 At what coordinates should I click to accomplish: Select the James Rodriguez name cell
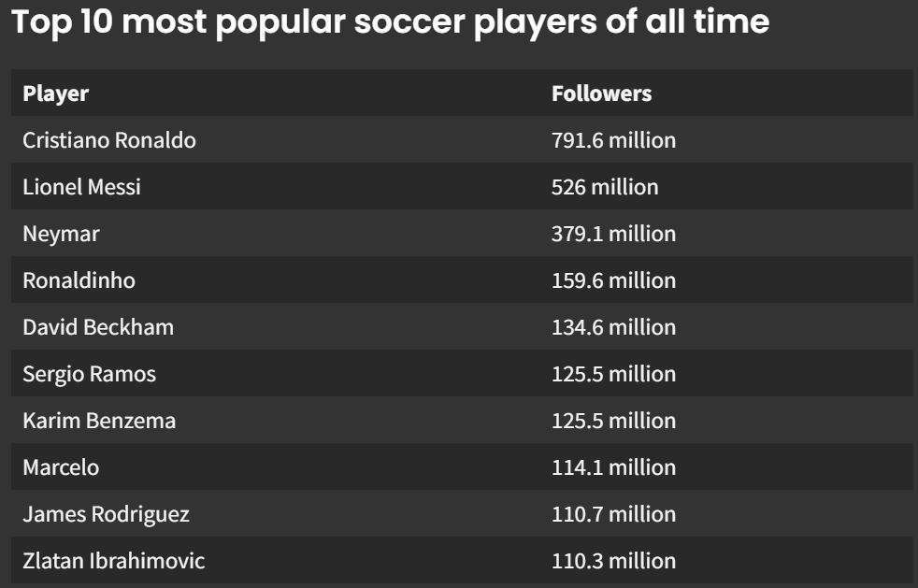[106, 514]
